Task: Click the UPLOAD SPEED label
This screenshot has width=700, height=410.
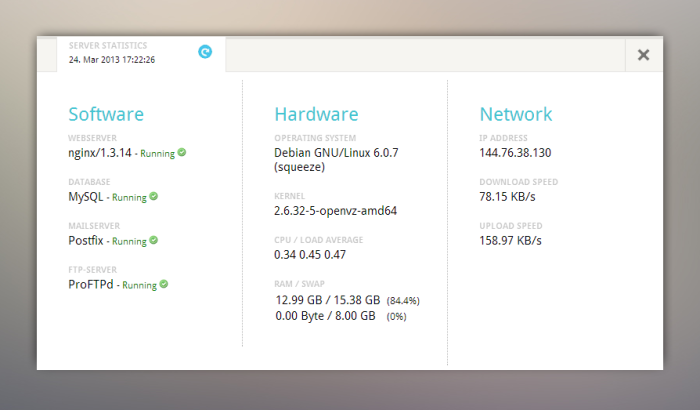Action: (x=511, y=226)
